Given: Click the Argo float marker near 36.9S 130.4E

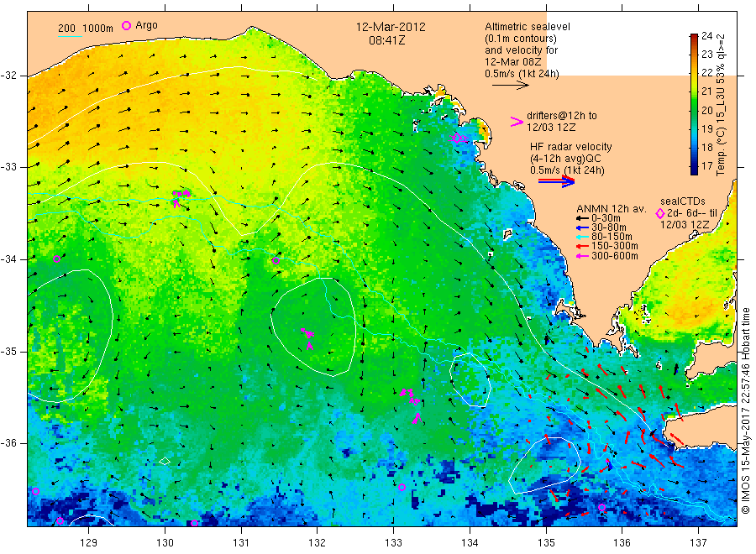Looking at the screenshot, I should 194,523.
